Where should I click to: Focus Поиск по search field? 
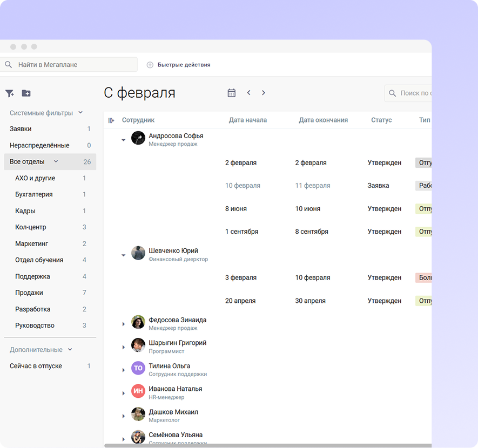click(x=408, y=93)
